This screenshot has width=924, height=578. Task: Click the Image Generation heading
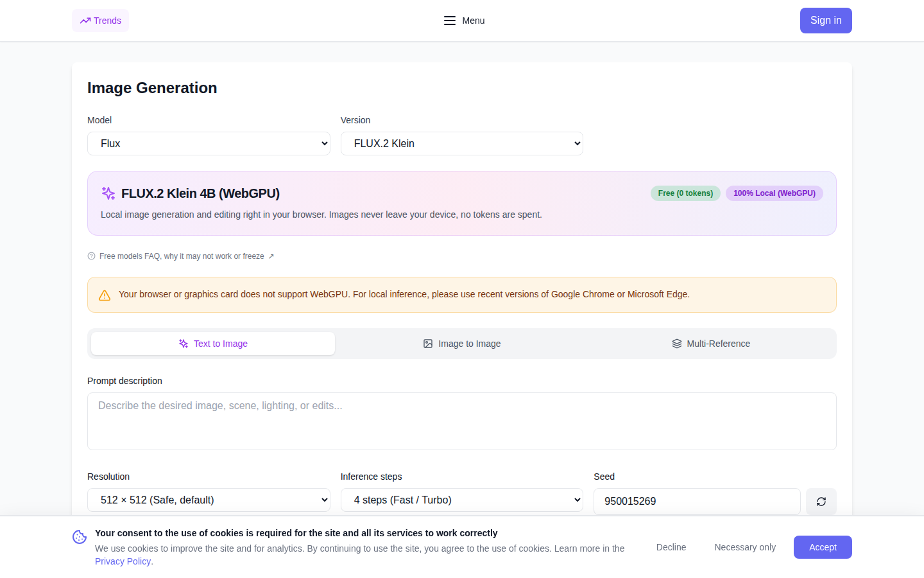[x=152, y=88]
